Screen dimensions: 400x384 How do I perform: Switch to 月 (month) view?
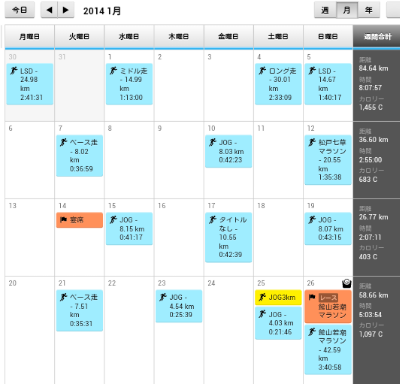coord(347,10)
